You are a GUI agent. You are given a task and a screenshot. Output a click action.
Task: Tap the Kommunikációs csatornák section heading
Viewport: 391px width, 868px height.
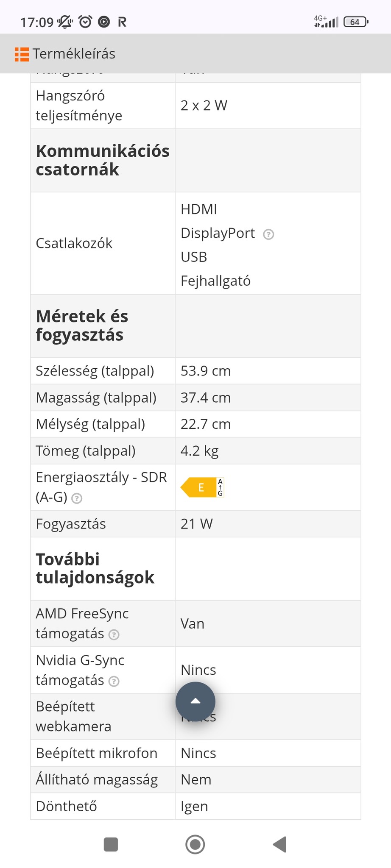[x=102, y=160]
